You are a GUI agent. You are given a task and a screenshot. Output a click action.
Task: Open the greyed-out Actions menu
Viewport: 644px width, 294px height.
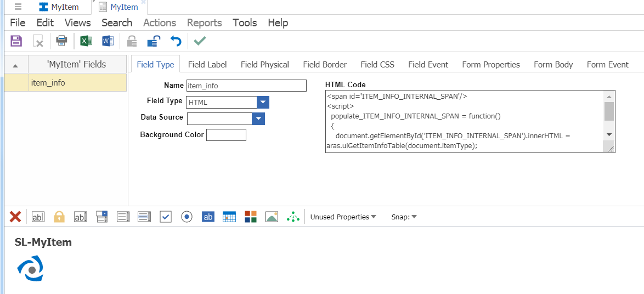click(x=160, y=22)
